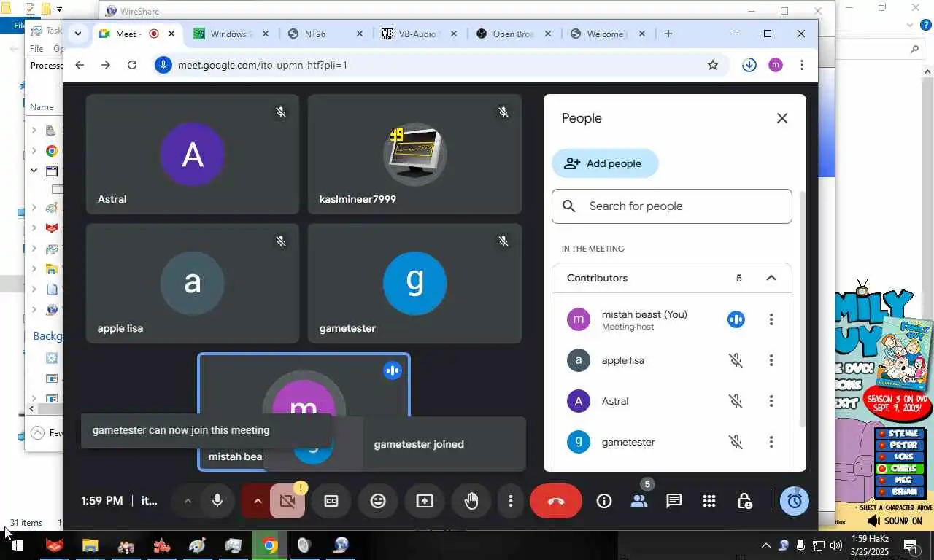This screenshot has height=560, width=934.
Task: Click gametester muted microphone in list
Action: [x=736, y=442]
